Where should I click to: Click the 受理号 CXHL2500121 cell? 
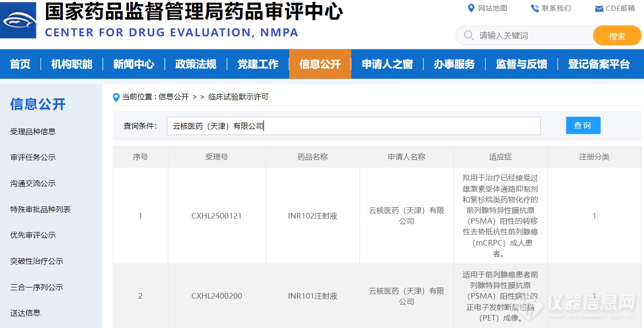coord(216,216)
